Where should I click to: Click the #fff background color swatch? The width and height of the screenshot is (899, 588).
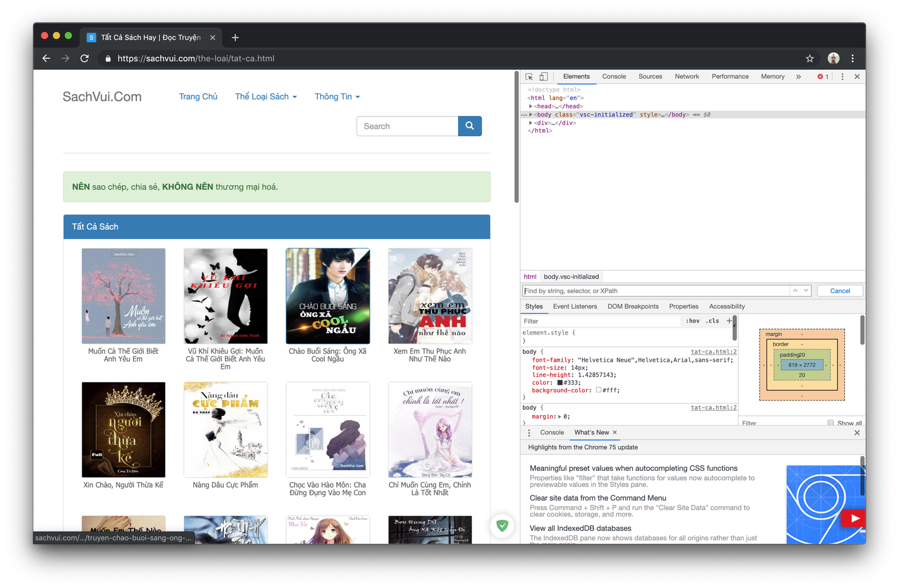[x=599, y=390]
